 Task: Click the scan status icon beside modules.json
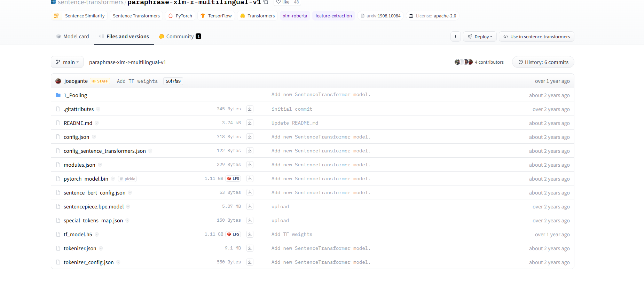click(100, 165)
